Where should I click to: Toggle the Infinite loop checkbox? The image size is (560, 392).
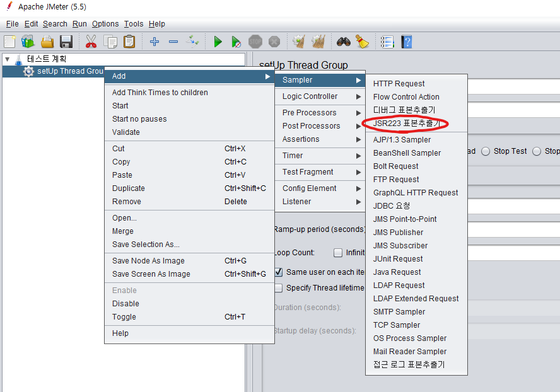pyautogui.click(x=337, y=253)
